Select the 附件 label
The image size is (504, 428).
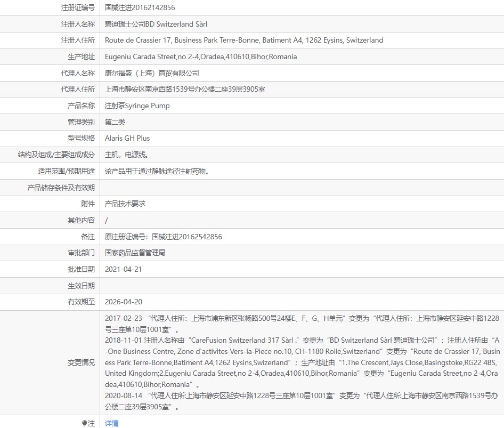[x=88, y=204]
